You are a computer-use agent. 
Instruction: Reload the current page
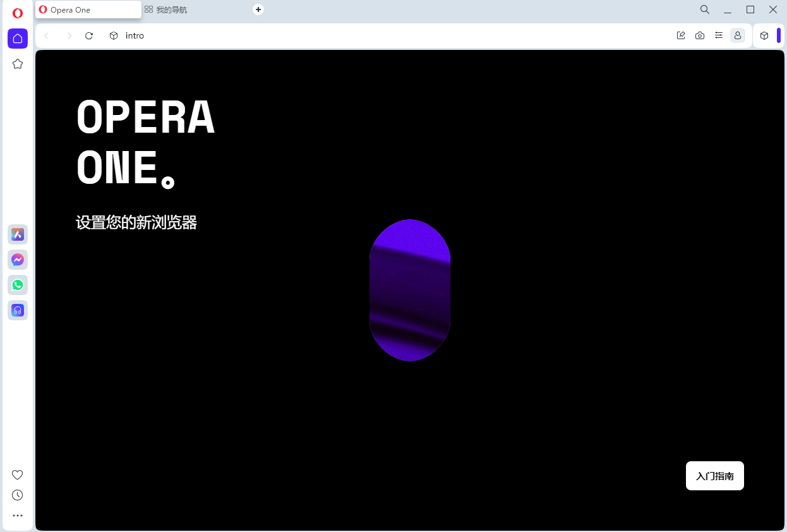[x=89, y=35]
